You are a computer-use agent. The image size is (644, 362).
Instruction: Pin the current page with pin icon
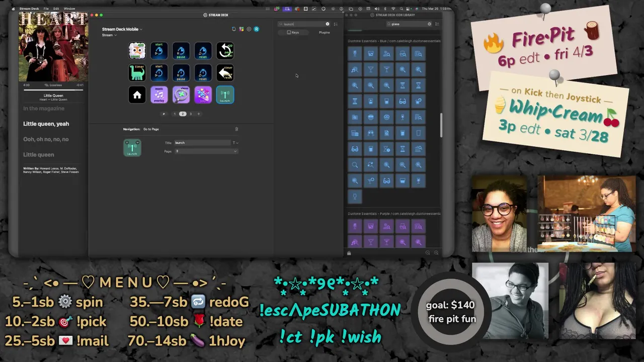[x=164, y=114]
